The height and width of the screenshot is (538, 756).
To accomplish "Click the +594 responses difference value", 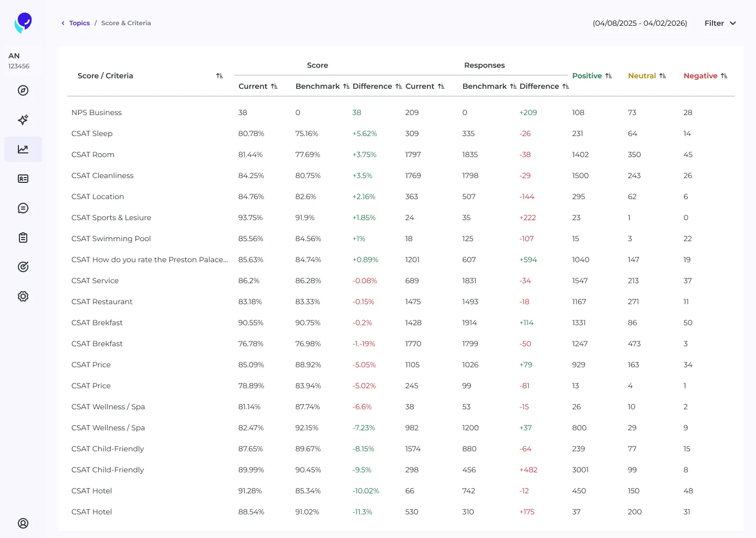I will [528, 260].
